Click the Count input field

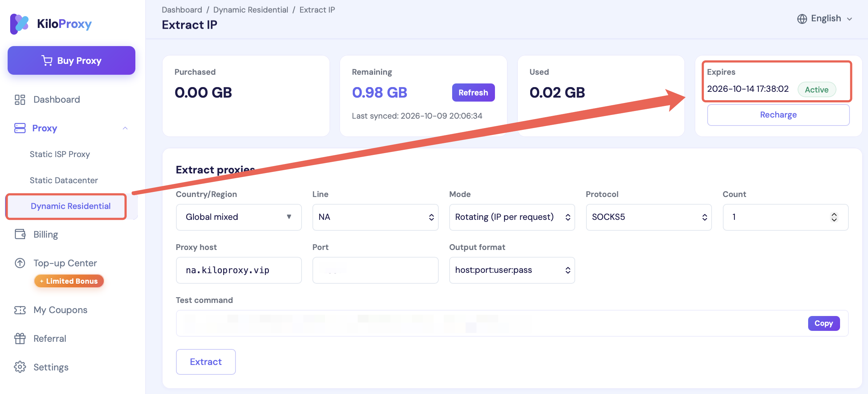[x=786, y=217]
